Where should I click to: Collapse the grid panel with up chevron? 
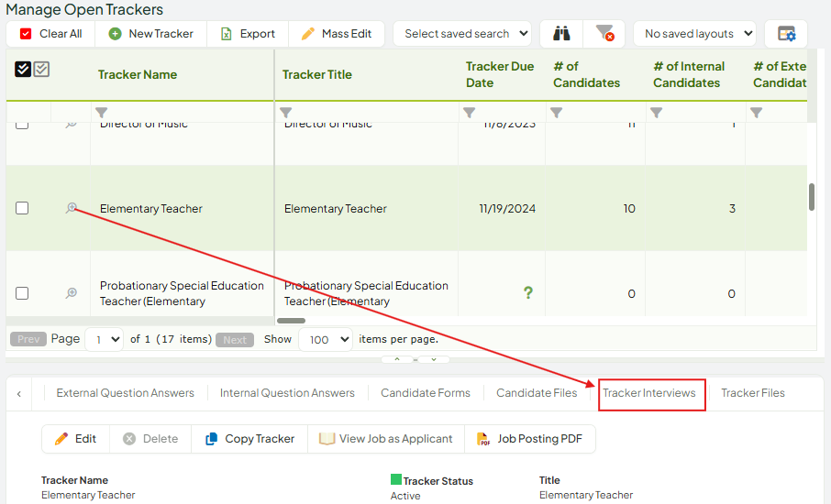[397, 359]
